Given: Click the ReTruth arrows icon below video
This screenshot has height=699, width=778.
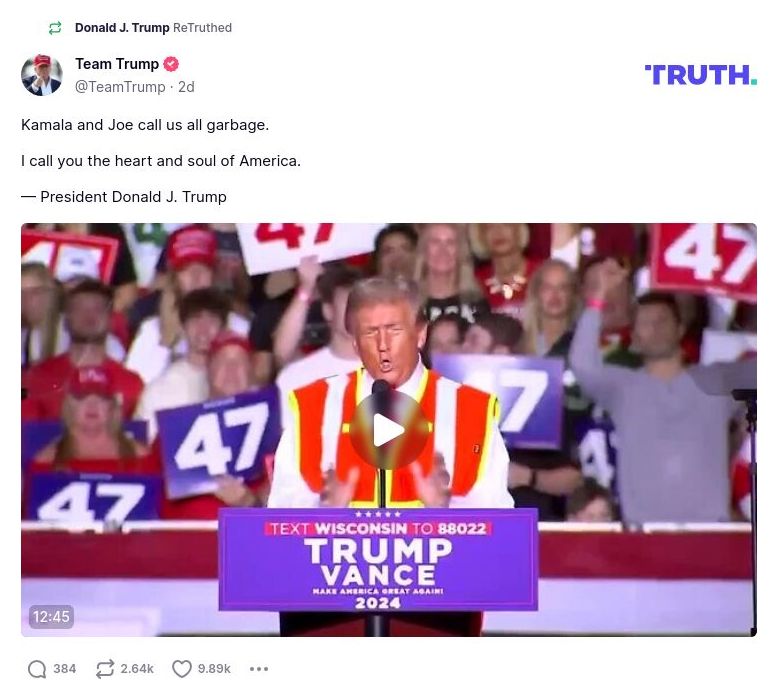Looking at the screenshot, I should [x=105, y=669].
